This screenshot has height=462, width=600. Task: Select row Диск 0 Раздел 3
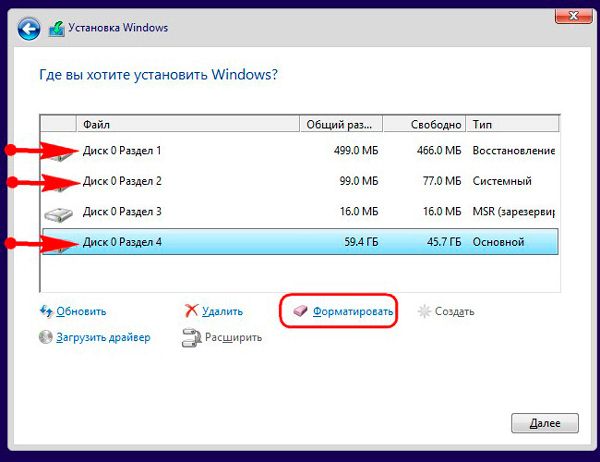(300, 211)
